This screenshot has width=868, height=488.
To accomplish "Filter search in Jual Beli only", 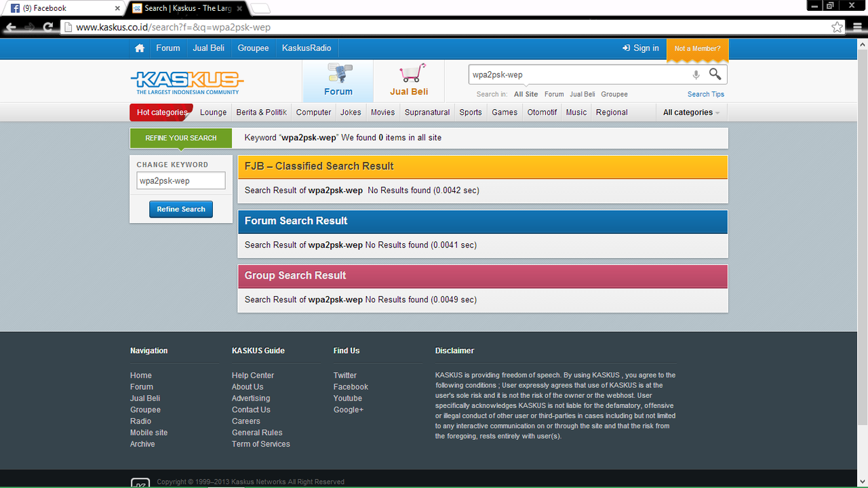I will (583, 94).
